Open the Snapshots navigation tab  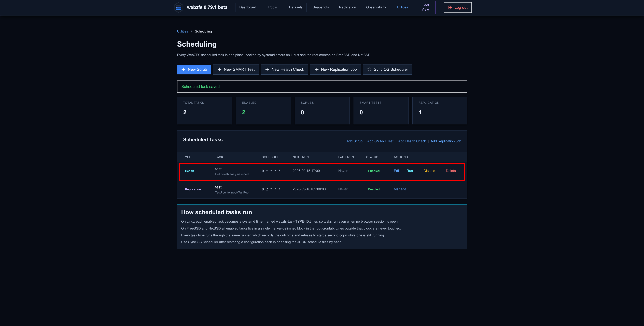[320, 7]
